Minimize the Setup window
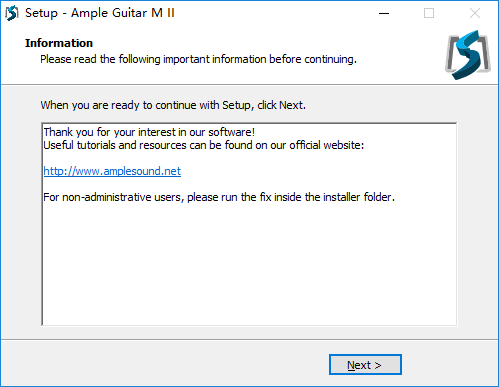The width and height of the screenshot is (499, 387). 384,13
